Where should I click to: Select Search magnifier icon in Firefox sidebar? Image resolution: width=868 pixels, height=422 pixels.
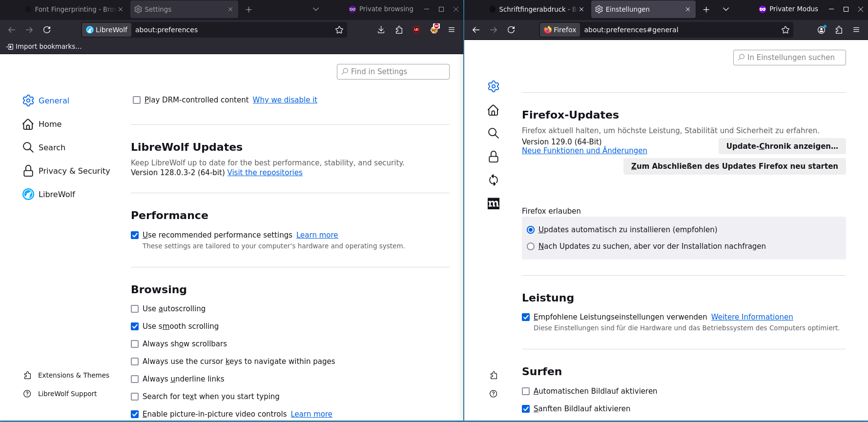(x=494, y=133)
